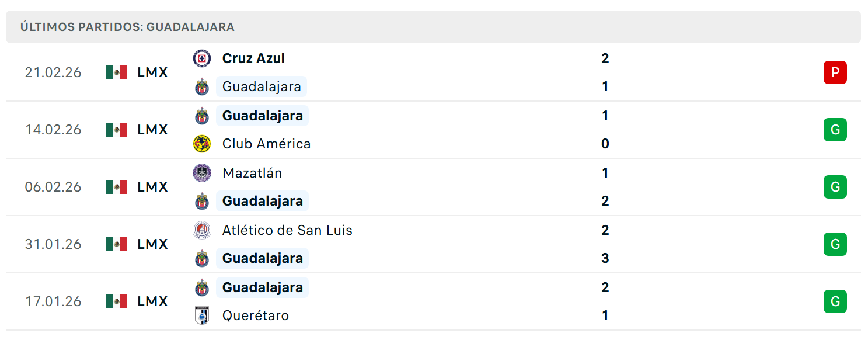Select the 31.01.26 match date

coord(53,244)
